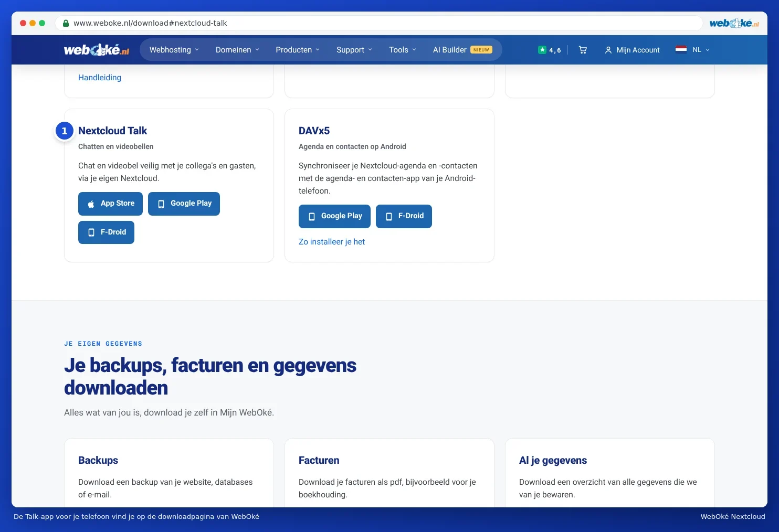779x532 pixels.
Task: Click the DAVx5 card heading
Action: (314, 131)
